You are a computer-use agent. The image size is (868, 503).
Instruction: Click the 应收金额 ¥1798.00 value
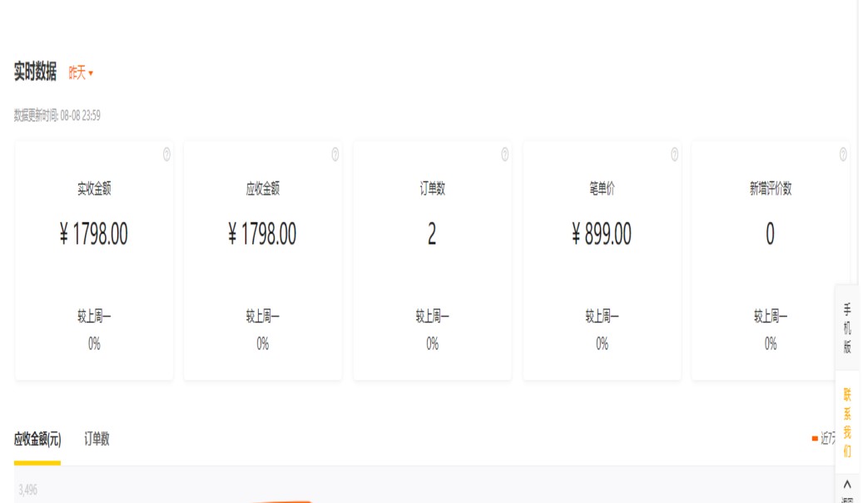(262, 235)
